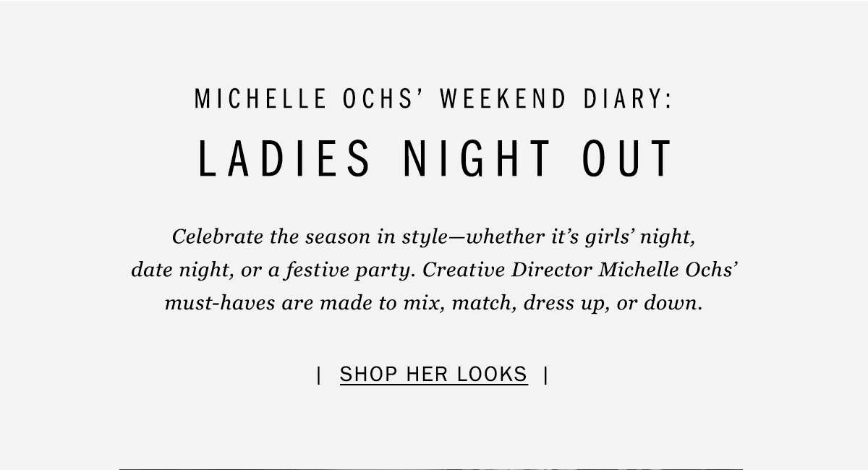Viewport: 868px width, 470px height.
Task: Click the line starting "Celebrate the season"
Action: pyautogui.click(x=433, y=236)
